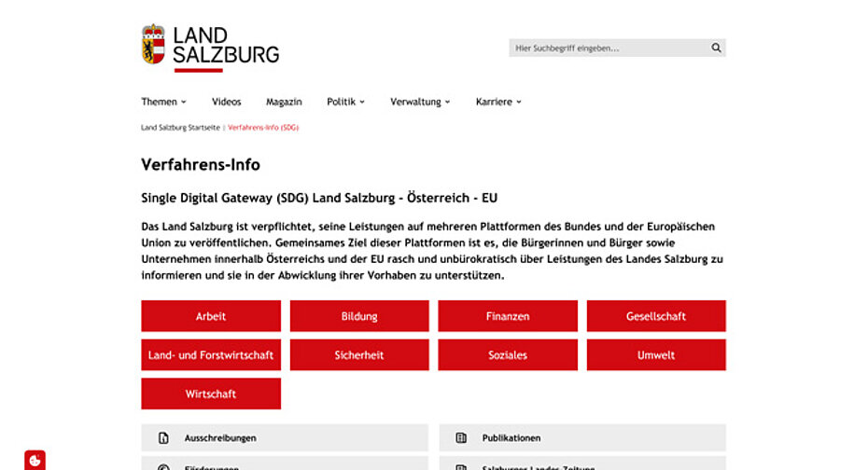Image resolution: width=868 pixels, height=470 pixels.
Task: Click the Wirtschaft button
Action: pyautogui.click(x=211, y=394)
